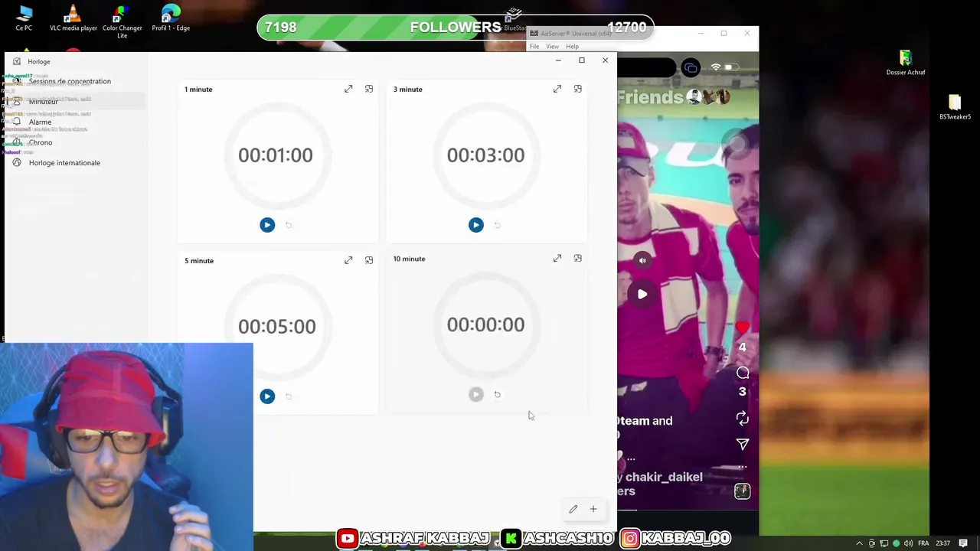This screenshot has width=980, height=551.
Task: Mute the mirrored video sound
Action: pos(642,260)
